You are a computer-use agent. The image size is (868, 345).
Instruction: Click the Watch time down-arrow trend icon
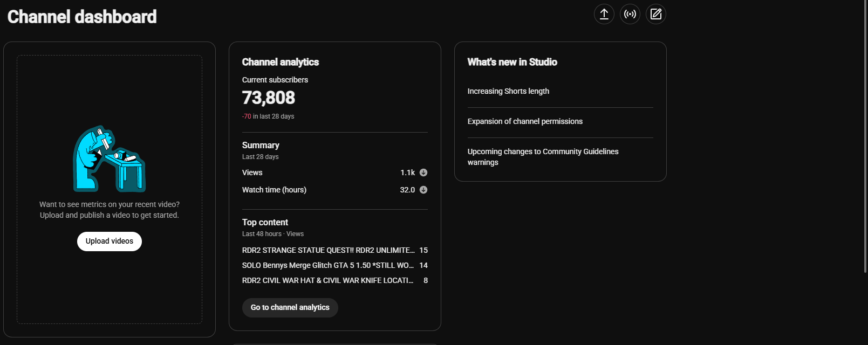423,190
